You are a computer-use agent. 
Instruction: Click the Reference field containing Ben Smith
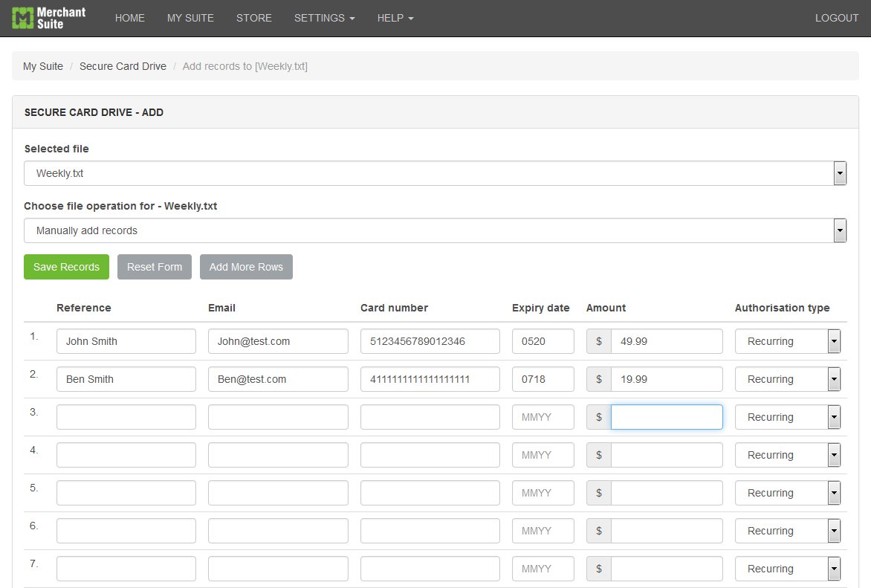[x=126, y=379]
